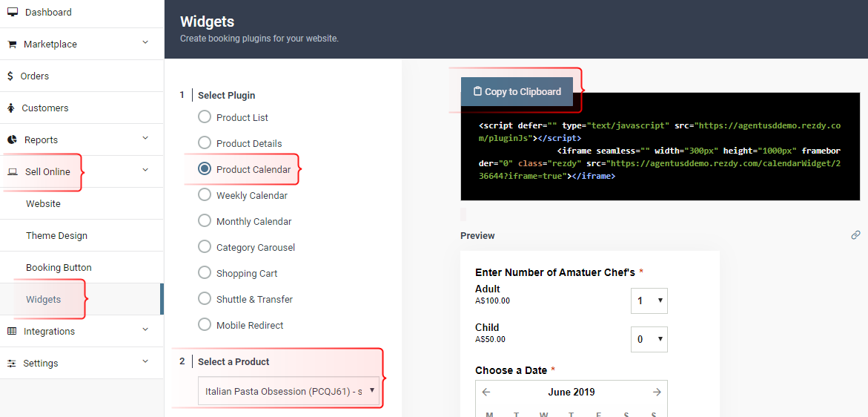Click the Orders dollar sign icon
The image size is (868, 417).
10,76
